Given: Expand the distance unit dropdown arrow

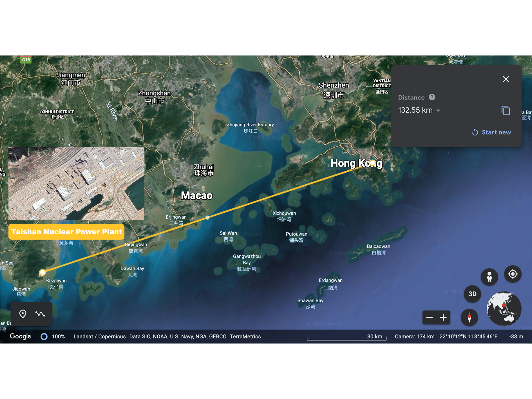Looking at the screenshot, I should click(438, 111).
